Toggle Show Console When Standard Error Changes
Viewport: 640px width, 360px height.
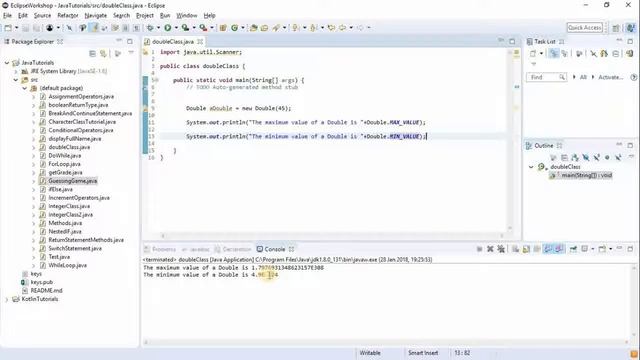tap(559, 249)
